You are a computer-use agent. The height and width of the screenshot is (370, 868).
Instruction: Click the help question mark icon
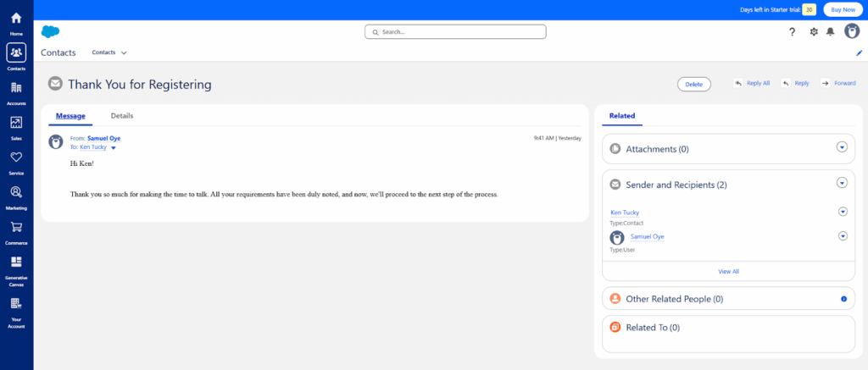click(792, 31)
